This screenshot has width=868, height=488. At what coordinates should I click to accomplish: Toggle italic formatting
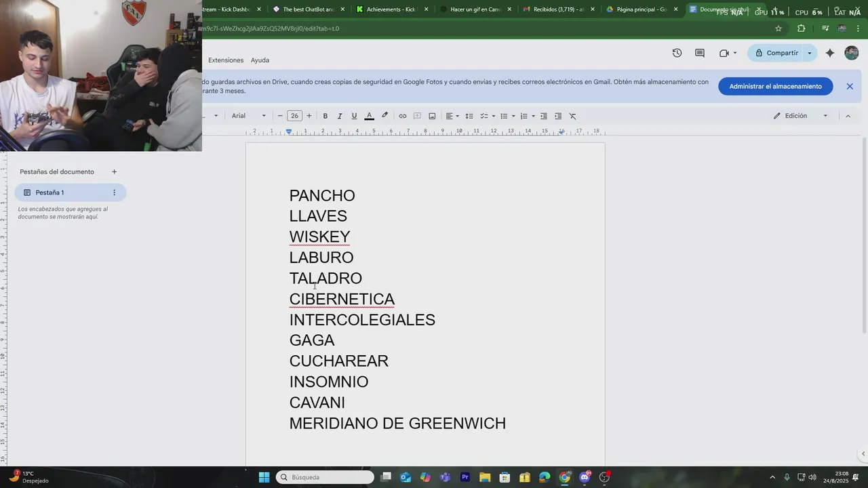pyautogui.click(x=340, y=116)
